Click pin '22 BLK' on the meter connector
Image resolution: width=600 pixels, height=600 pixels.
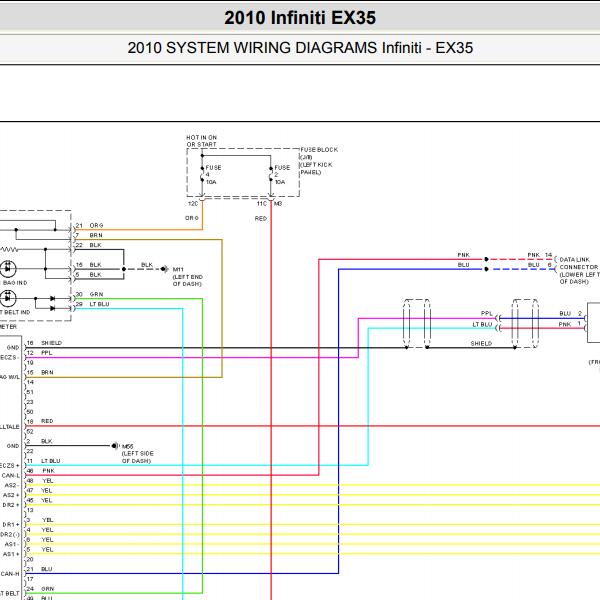89,245
